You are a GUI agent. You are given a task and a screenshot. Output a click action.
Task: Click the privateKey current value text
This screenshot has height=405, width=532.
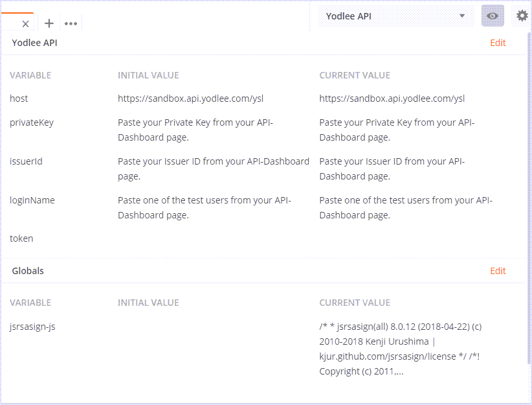pyautogui.click(x=397, y=130)
